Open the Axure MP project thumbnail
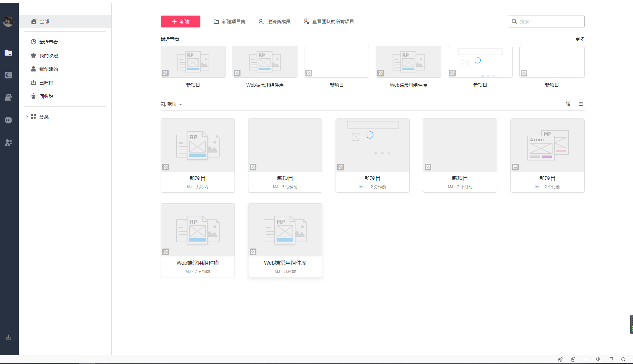Screen dimensions: 633x364 547,145
